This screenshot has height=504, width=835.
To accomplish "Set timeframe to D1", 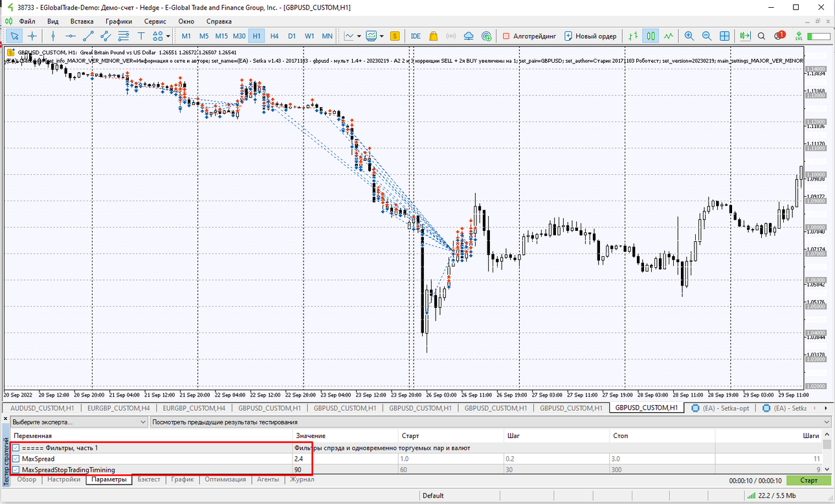I will pyautogui.click(x=292, y=36).
